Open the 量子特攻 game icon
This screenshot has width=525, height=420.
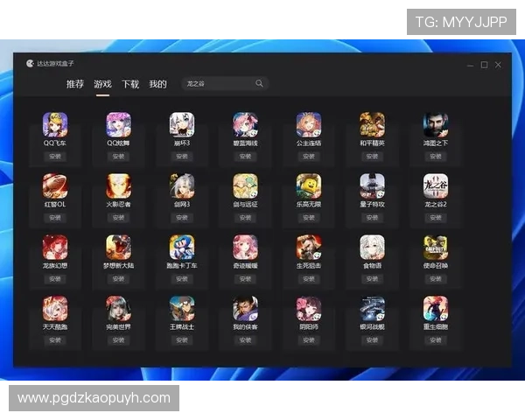coord(372,185)
